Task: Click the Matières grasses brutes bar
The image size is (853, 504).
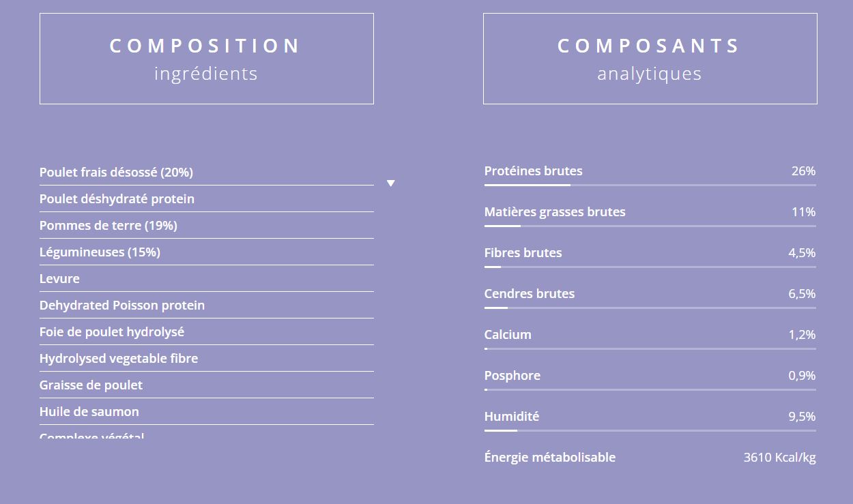Action: point(650,226)
